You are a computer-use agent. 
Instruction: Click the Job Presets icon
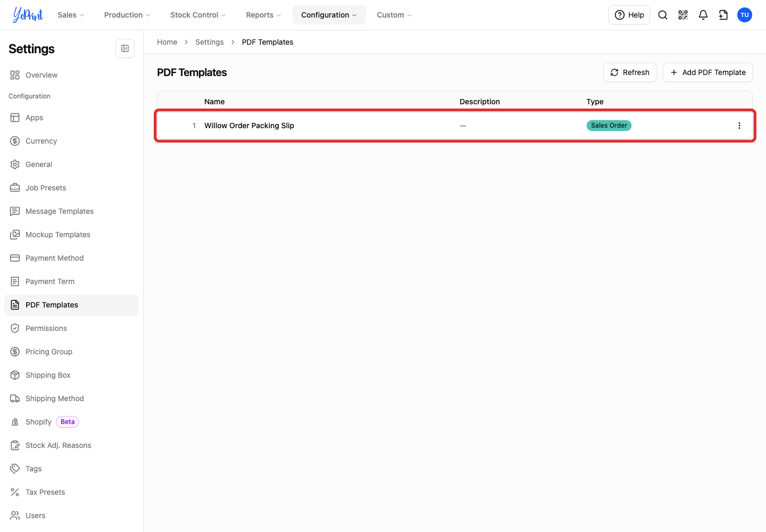[x=15, y=188]
